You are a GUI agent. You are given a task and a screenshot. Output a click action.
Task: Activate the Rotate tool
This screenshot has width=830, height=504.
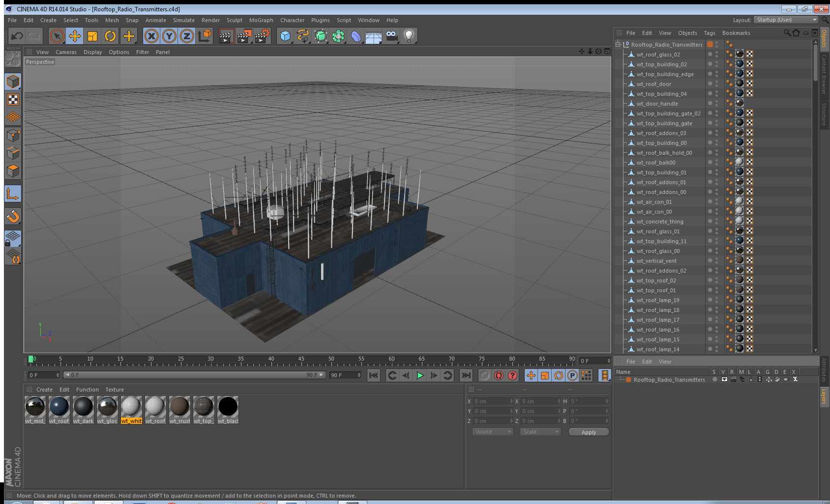[110, 36]
